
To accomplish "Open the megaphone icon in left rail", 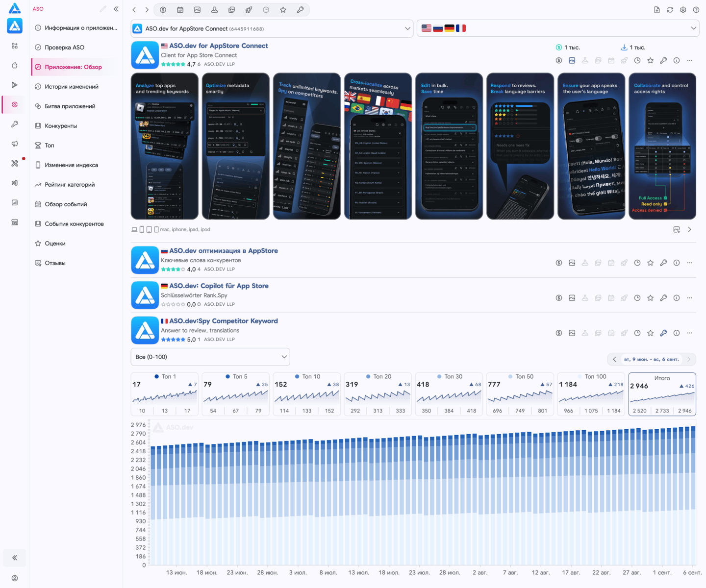I will tap(15, 144).
